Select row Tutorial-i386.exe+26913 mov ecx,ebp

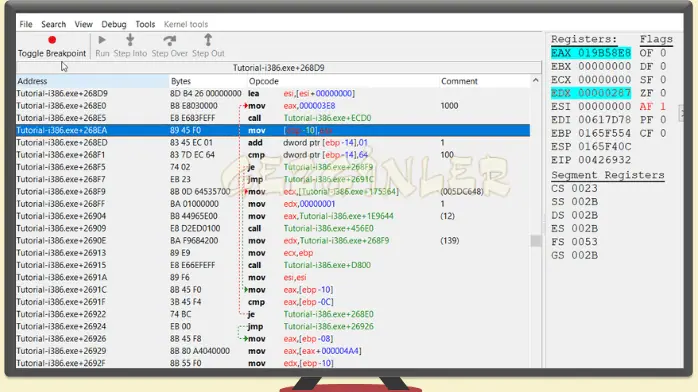(x=273, y=253)
